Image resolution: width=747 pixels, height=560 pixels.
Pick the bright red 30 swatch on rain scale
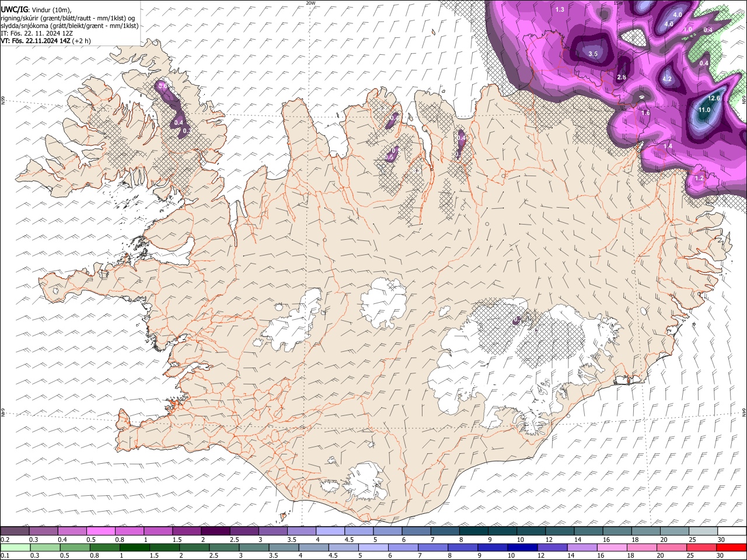click(732, 548)
